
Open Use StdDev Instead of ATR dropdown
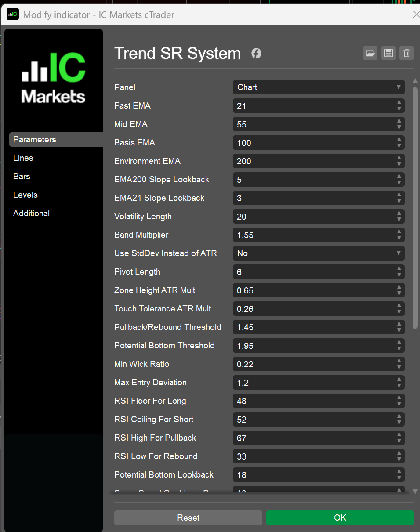(x=318, y=253)
